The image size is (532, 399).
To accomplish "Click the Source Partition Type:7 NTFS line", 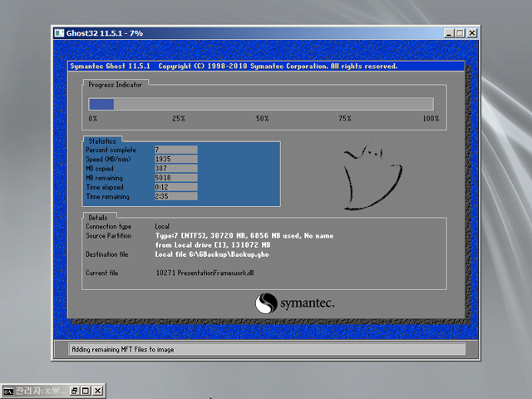I will (244, 236).
